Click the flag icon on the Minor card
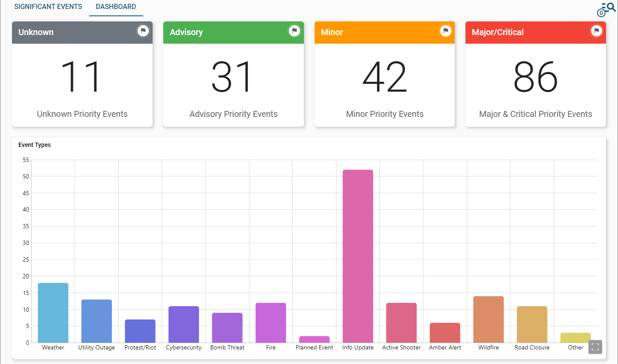 tap(445, 31)
